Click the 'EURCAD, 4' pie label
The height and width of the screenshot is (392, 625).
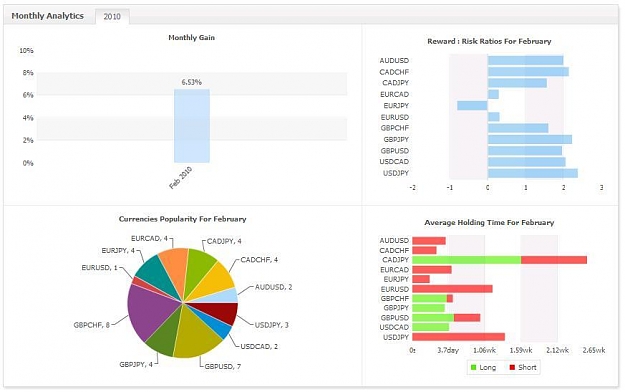coord(149,238)
